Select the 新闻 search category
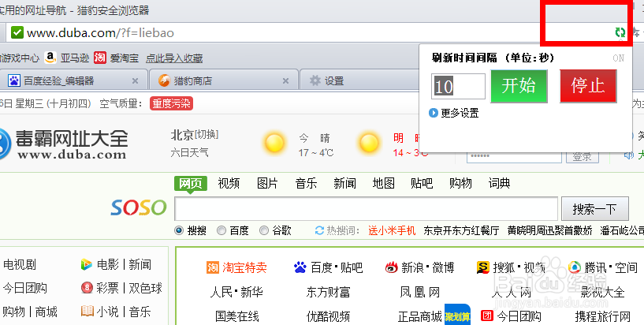 [x=344, y=183]
